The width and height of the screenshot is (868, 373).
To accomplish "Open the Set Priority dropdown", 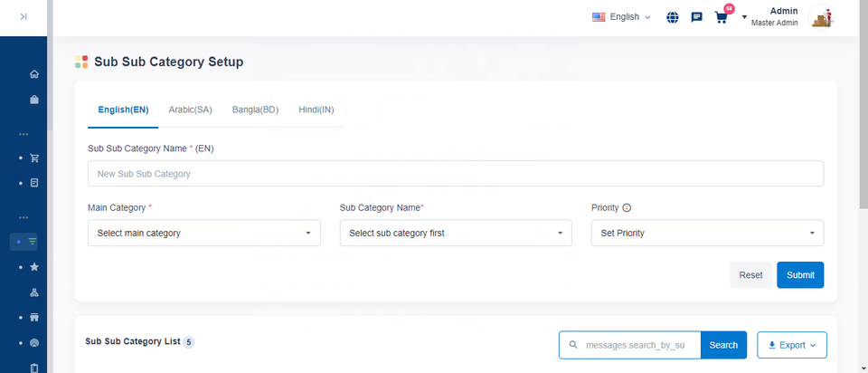I will (x=708, y=233).
